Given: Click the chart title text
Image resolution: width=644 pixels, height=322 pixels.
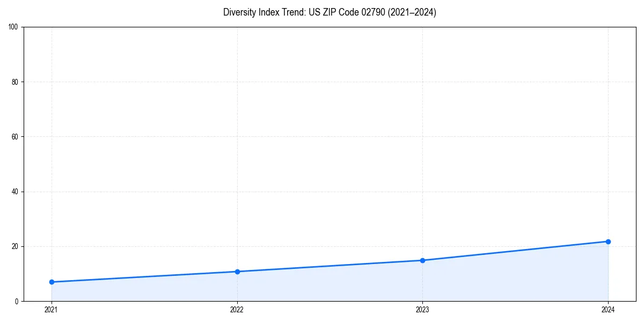Looking at the screenshot, I should [330, 12].
